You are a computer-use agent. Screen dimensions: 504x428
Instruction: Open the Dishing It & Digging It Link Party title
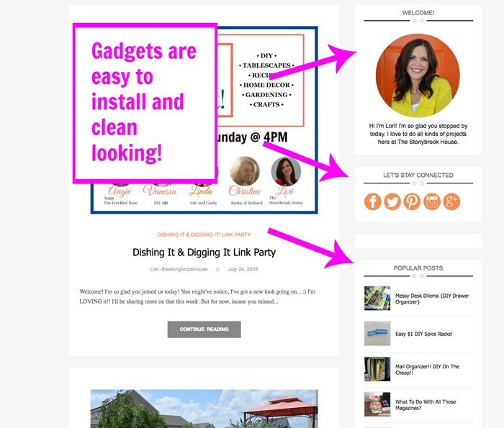204,252
